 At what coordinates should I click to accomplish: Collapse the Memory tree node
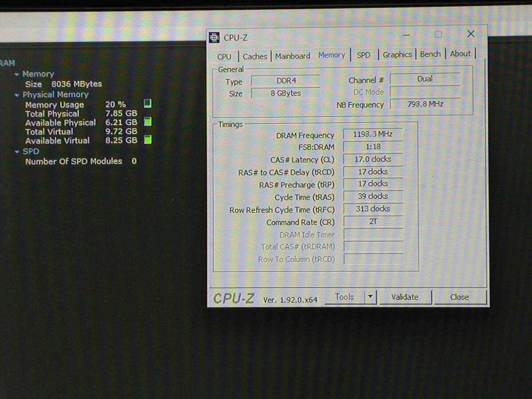(17, 74)
